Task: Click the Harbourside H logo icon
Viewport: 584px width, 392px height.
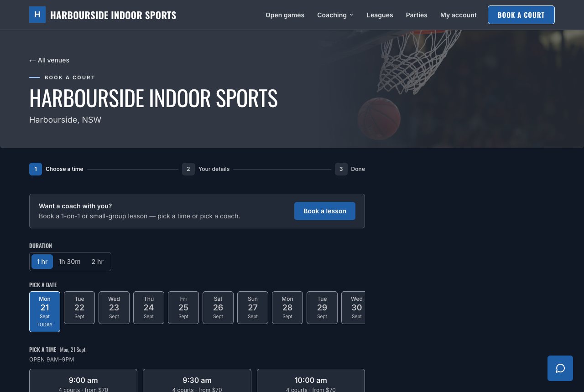Action: [x=37, y=15]
